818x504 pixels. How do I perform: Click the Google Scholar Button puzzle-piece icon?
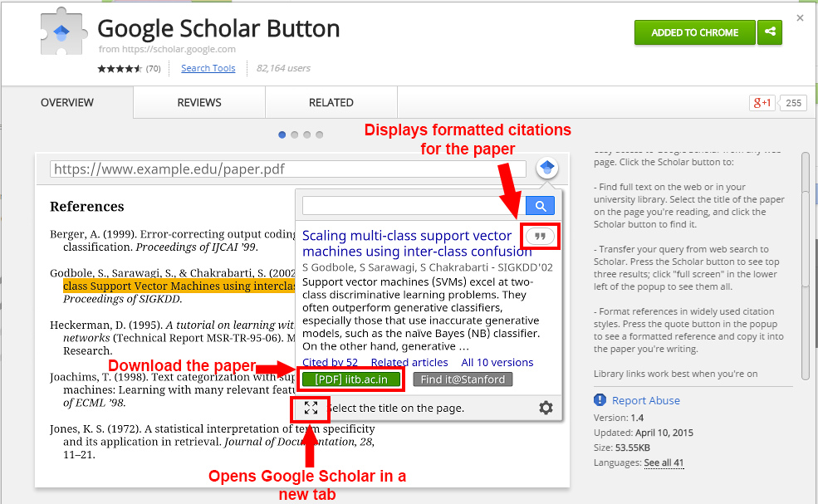pos(62,32)
